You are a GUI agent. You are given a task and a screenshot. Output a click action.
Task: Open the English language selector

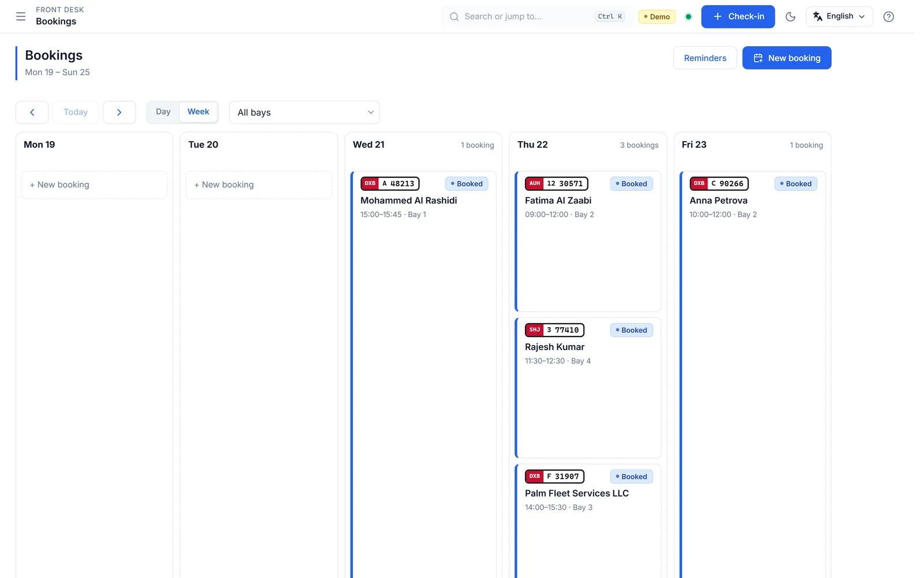point(839,16)
